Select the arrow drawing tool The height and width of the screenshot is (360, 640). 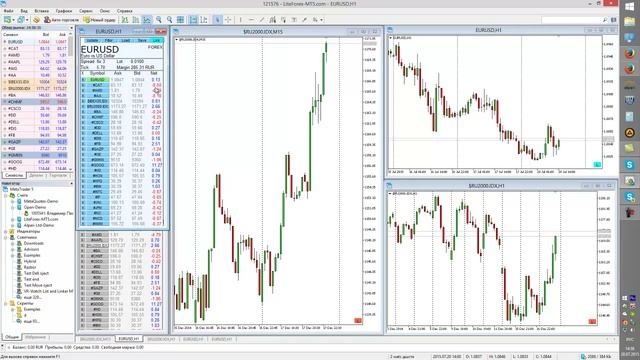(x=304, y=20)
